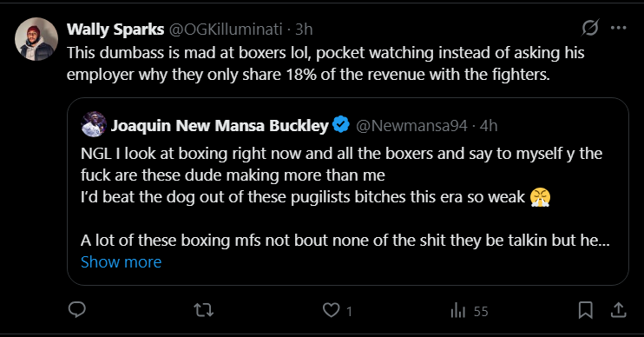Image resolution: width=644 pixels, height=337 pixels.
Task: Open the Grok slashed-circle icon
Action: tap(590, 28)
